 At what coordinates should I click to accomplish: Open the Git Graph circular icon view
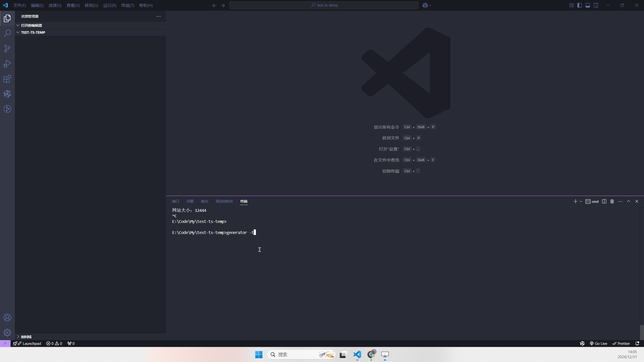(7, 109)
